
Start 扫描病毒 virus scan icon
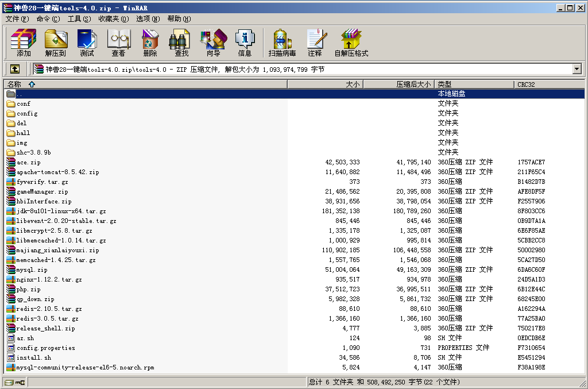(282, 43)
